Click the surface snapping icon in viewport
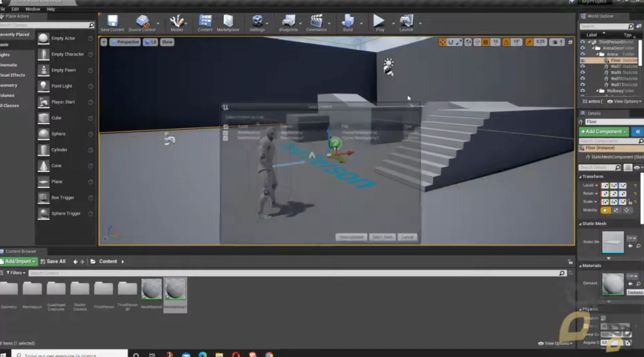Screen dimensions: 644x357 pyautogui.click(x=477, y=42)
